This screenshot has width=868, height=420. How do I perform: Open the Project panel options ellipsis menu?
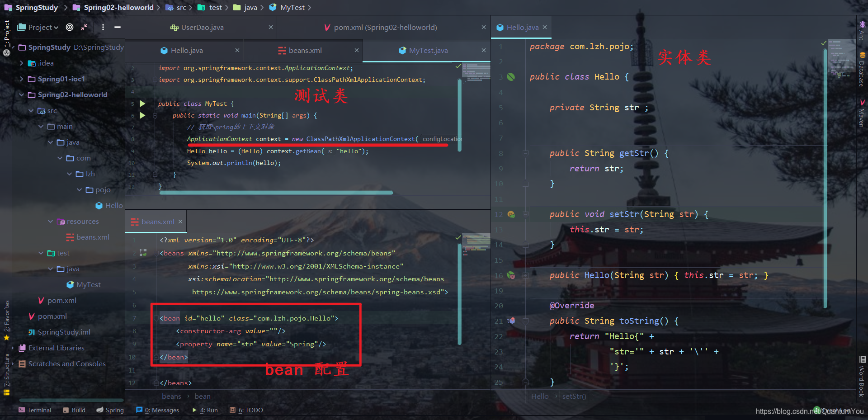pyautogui.click(x=103, y=27)
